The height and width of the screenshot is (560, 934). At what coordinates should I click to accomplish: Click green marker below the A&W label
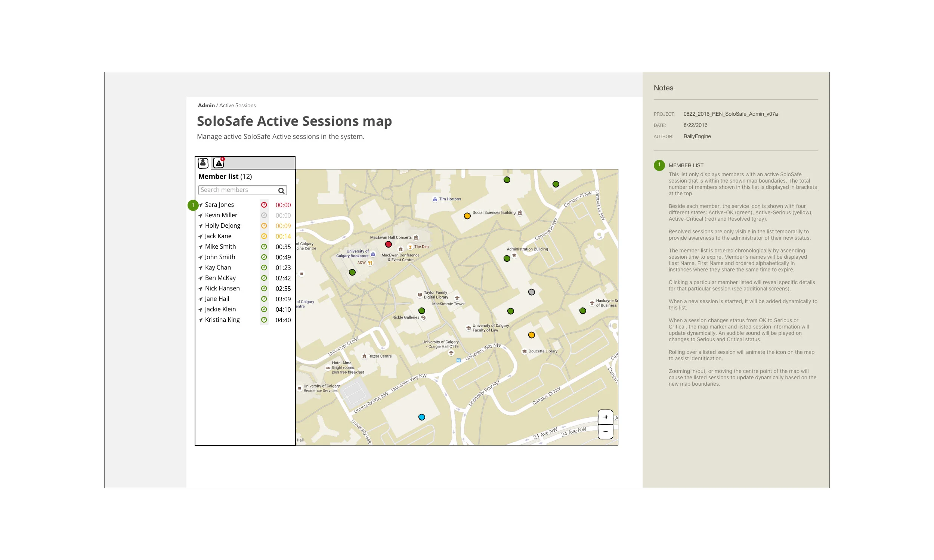coord(352,273)
